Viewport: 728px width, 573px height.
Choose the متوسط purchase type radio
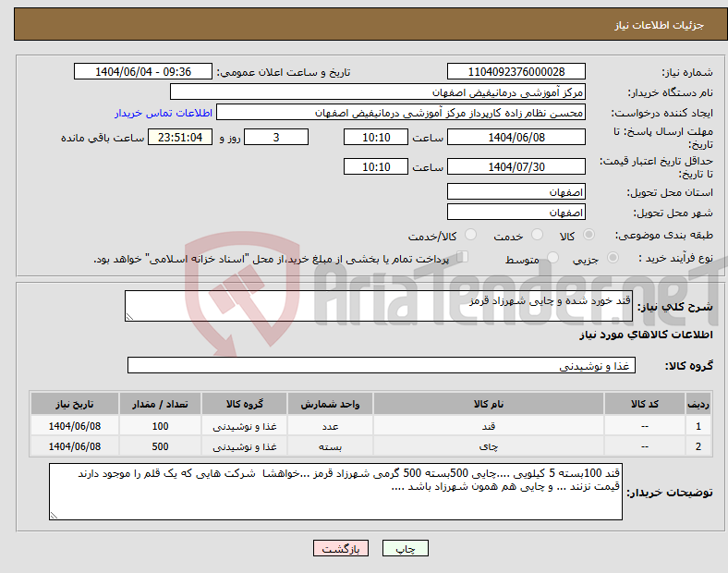pyautogui.click(x=552, y=258)
